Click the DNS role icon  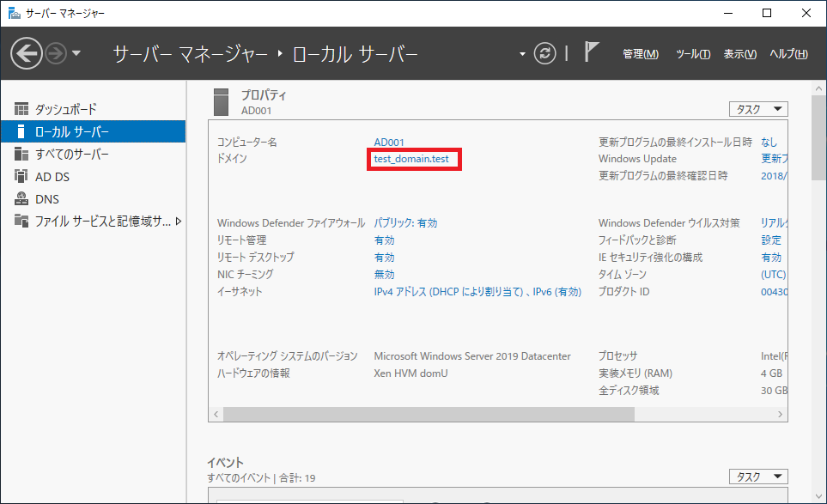[21, 198]
